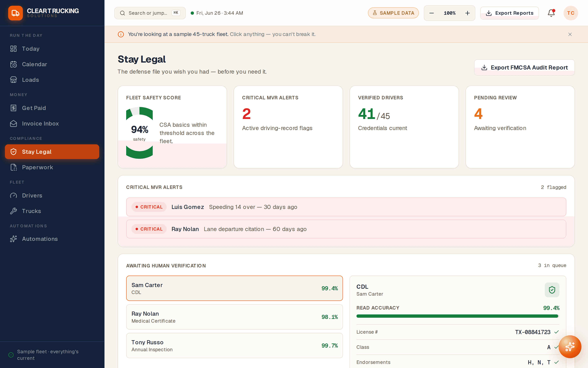Image resolution: width=588 pixels, height=368 pixels.
Task: Click Ray Nolan's 98.1% score
Action: click(x=330, y=317)
